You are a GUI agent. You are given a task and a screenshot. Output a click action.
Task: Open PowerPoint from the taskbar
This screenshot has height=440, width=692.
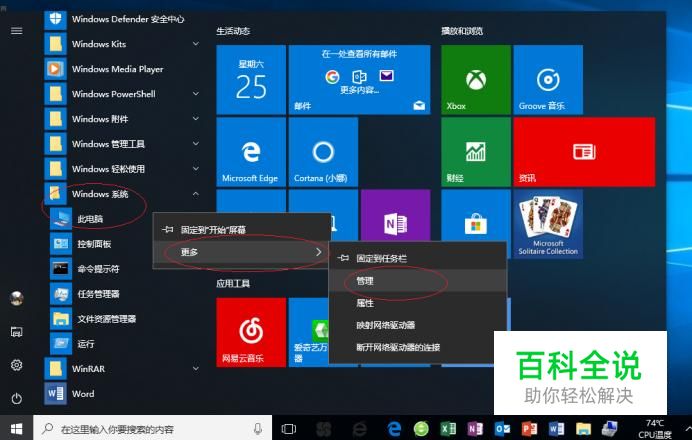click(x=529, y=428)
